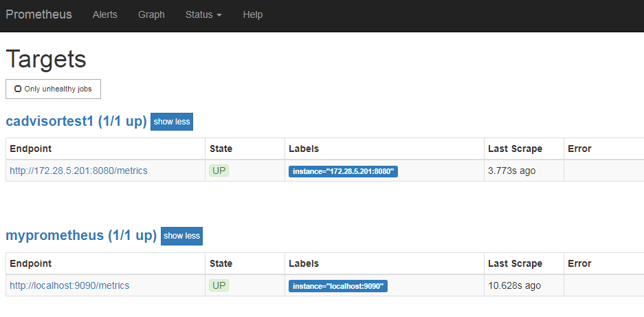Click the Prometheus brand logo
Viewport: 644px width, 317px height.
[39, 14]
